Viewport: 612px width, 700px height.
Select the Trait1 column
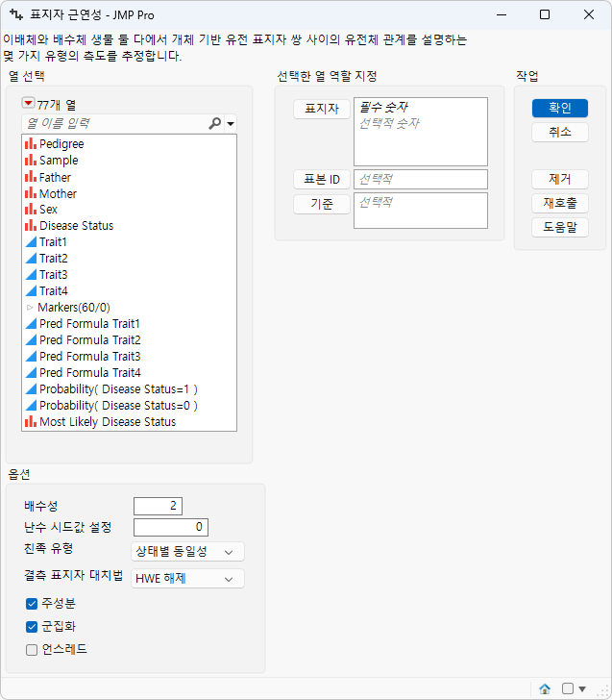click(x=53, y=242)
